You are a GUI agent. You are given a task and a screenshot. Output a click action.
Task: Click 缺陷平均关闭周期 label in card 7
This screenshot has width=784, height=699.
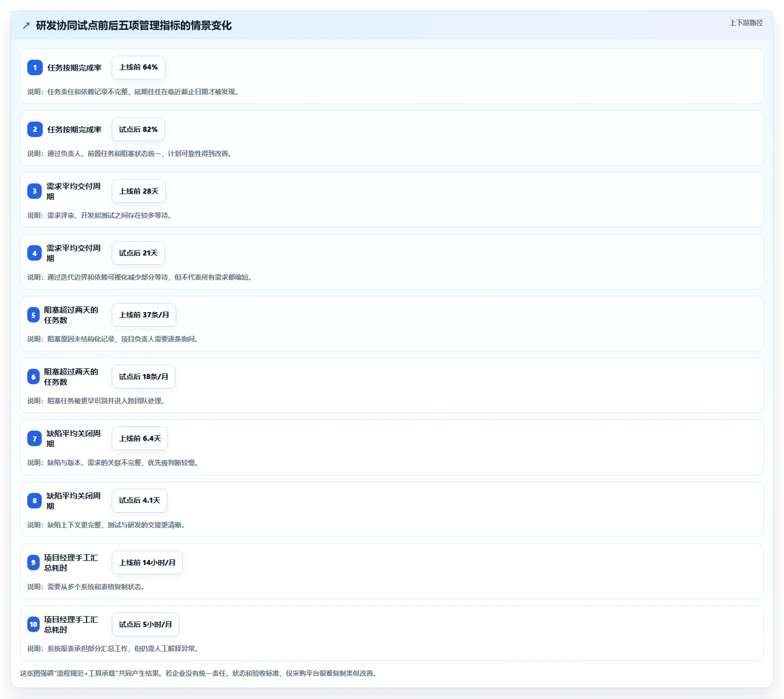tap(74, 438)
